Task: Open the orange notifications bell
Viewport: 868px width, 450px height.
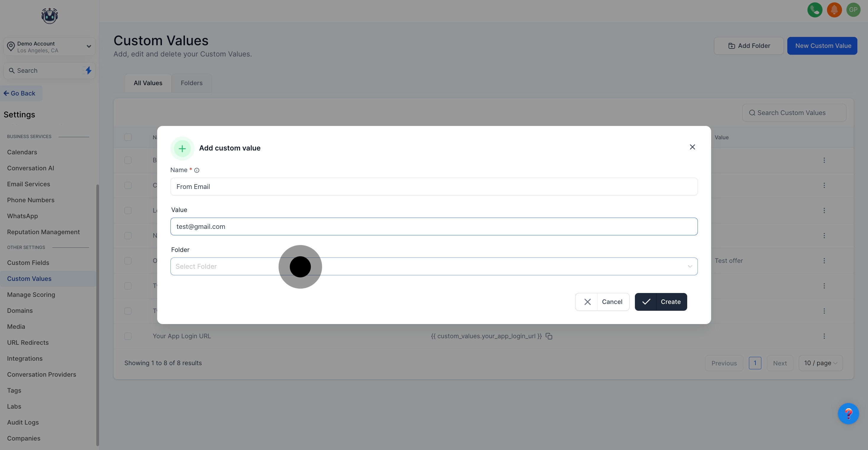Action: (x=834, y=10)
